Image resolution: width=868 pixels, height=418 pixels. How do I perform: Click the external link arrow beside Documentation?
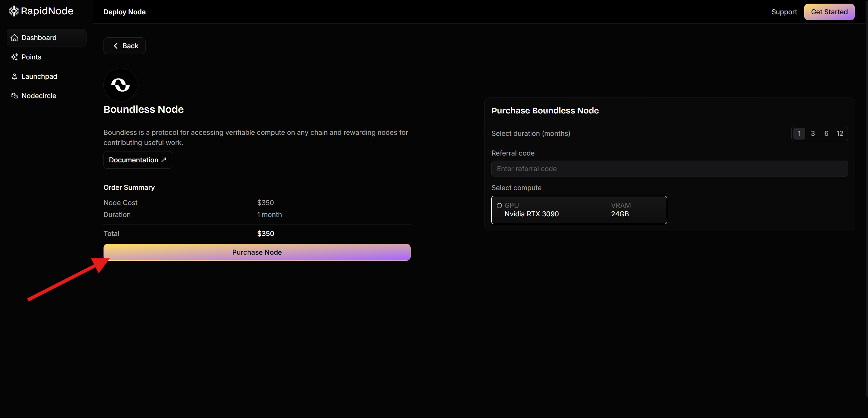pyautogui.click(x=164, y=160)
